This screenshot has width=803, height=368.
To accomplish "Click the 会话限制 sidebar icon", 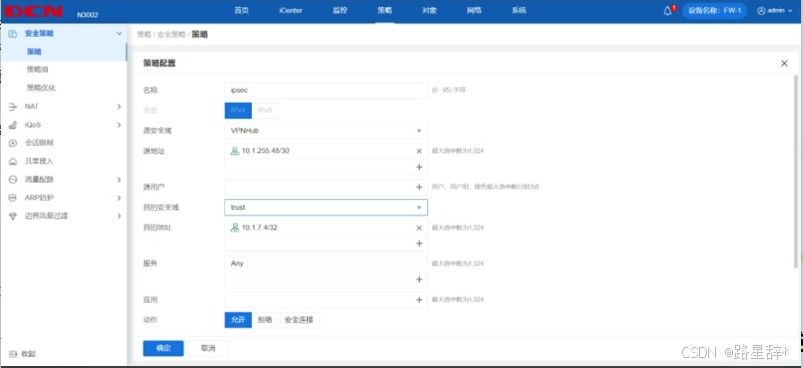I will (13, 143).
